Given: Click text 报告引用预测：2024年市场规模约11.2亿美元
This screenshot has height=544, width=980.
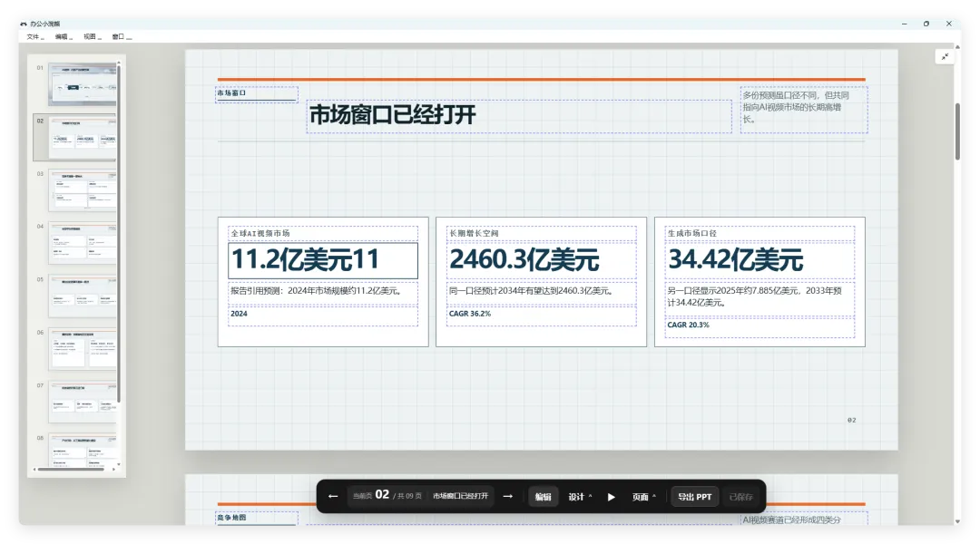Looking at the screenshot, I should click(316, 291).
